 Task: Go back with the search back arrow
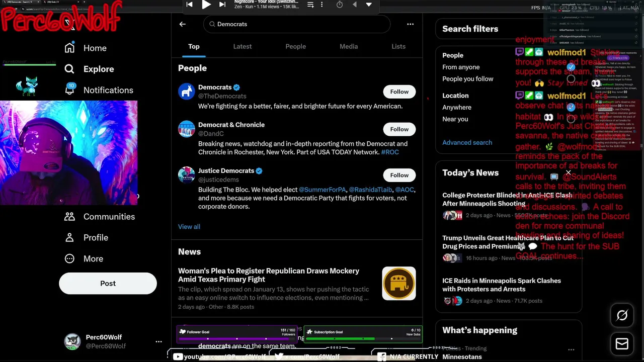coord(183,24)
